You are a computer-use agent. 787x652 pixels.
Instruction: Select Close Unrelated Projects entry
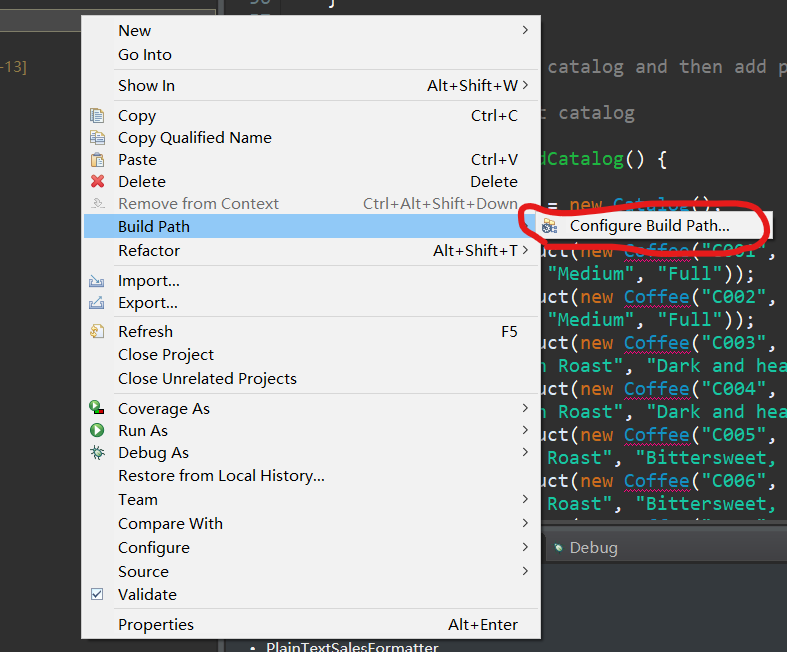coord(311,378)
